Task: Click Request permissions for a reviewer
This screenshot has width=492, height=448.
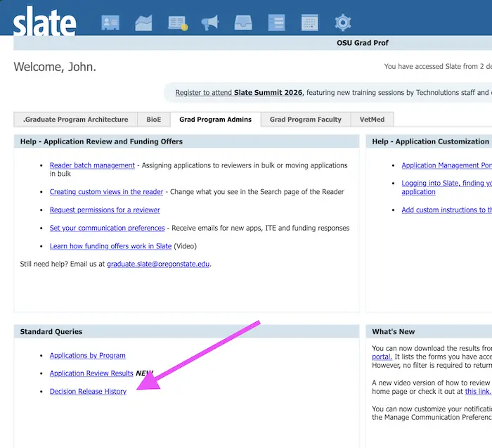Action: pyautogui.click(x=105, y=210)
